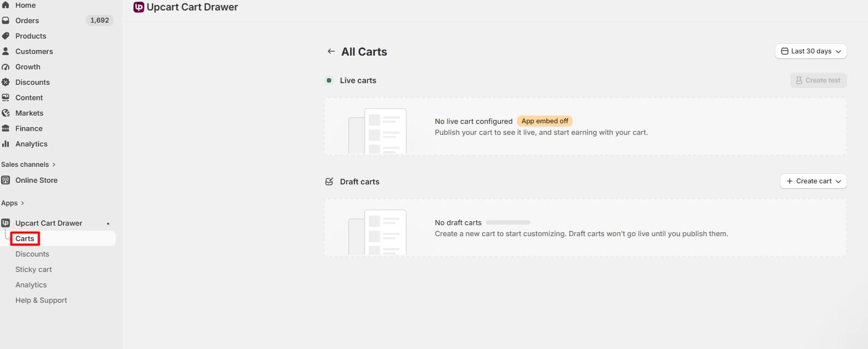Expand the Apps section
Viewport: 868px width, 349px height.
coord(13,203)
